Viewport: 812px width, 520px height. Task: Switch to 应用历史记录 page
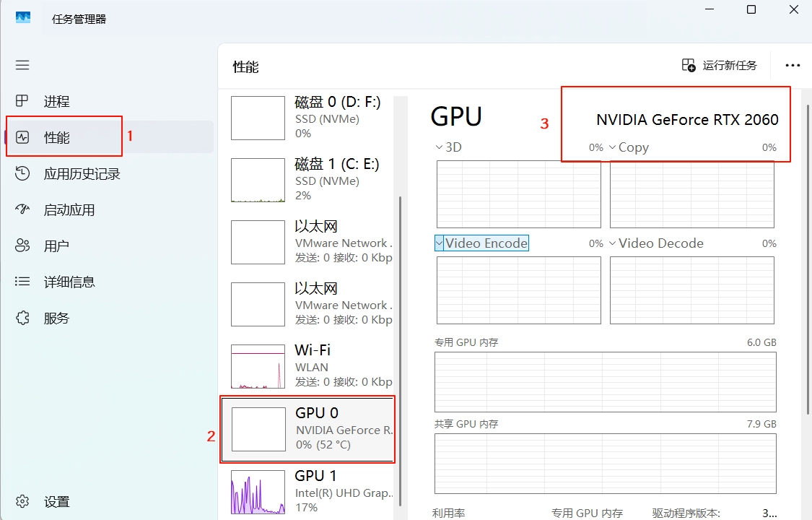[x=82, y=174]
